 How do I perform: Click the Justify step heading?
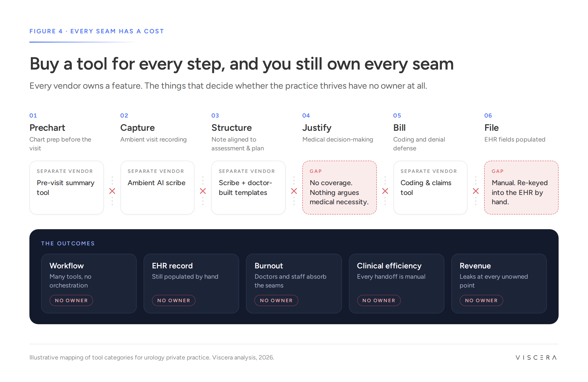tap(317, 128)
